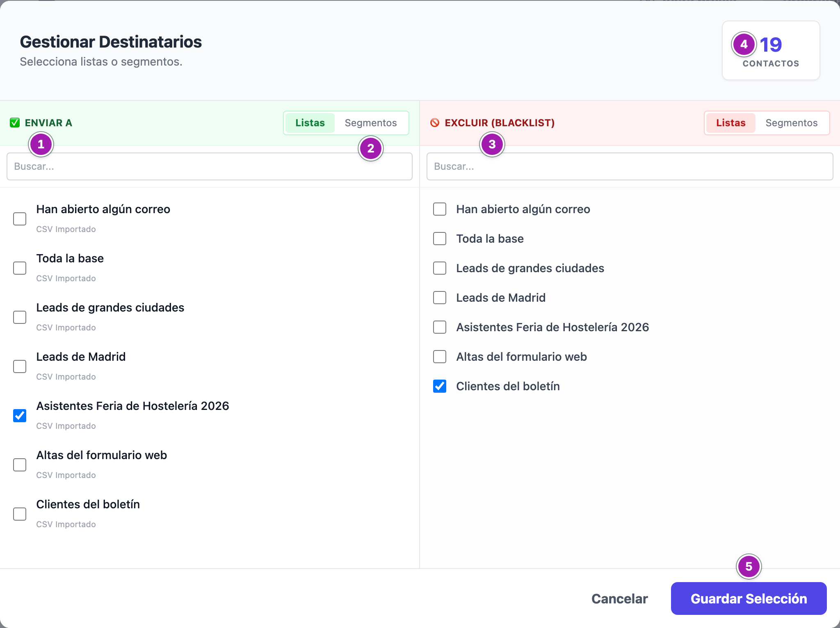Screen dimensions: 840x628
Task: Check 'Clientes del boletín' in Enviar A list
Action: 20,514
